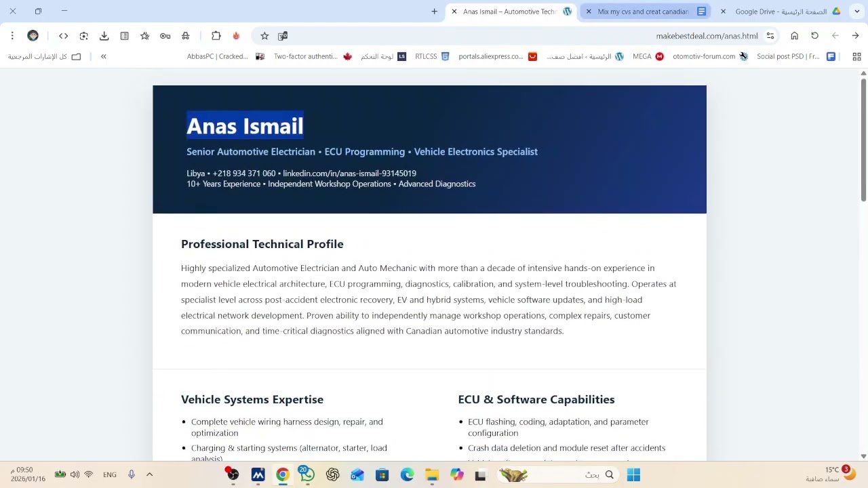Open the Windows Start button
868x488 pixels.
pyautogui.click(x=633, y=475)
